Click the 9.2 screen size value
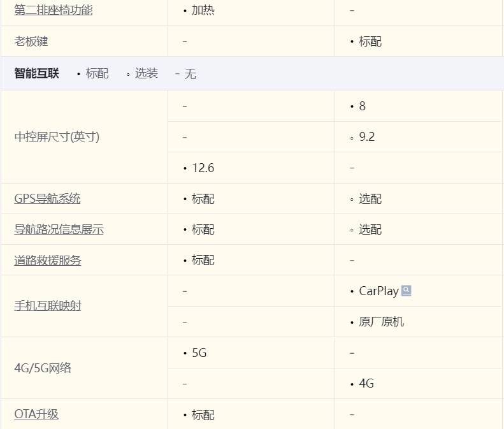This screenshot has width=504, height=429. (x=367, y=136)
